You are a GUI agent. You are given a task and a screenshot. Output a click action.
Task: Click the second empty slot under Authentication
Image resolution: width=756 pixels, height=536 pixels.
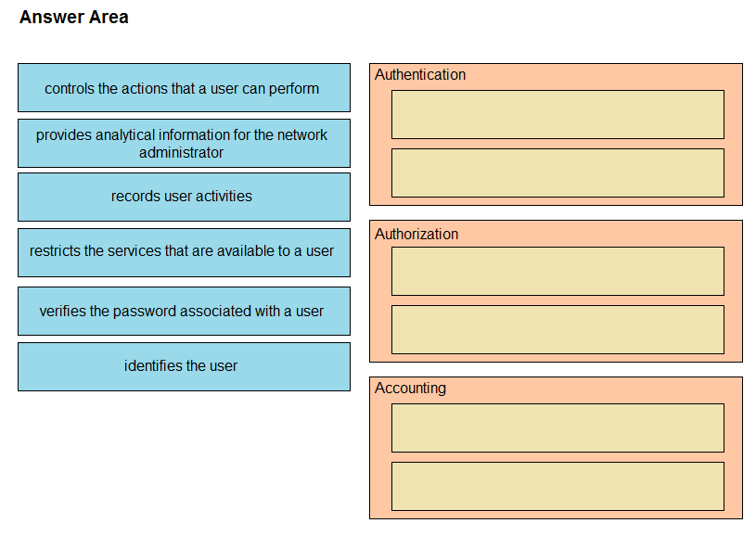[x=557, y=173]
